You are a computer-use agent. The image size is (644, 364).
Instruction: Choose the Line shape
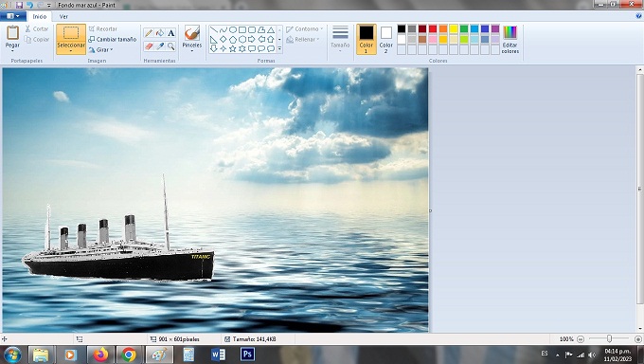[x=214, y=29]
